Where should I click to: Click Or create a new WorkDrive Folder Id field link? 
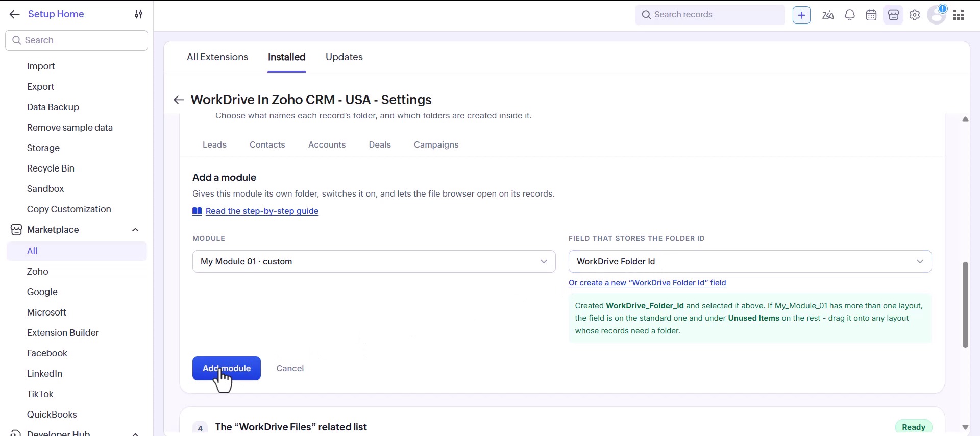pos(647,283)
